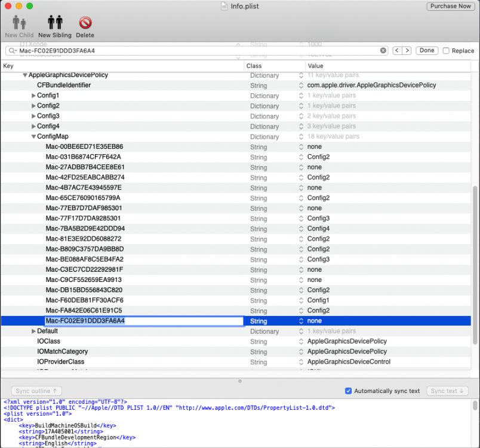Click the Config4 value of Mac-7BA5B2D9E42DDD94
This screenshot has width=480, height=448.
318,229
